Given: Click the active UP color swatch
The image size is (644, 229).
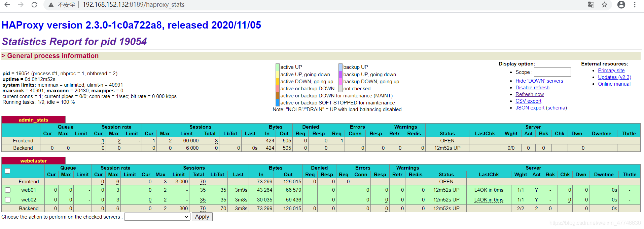Looking at the screenshot, I should pyautogui.click(x=278, y=67).
